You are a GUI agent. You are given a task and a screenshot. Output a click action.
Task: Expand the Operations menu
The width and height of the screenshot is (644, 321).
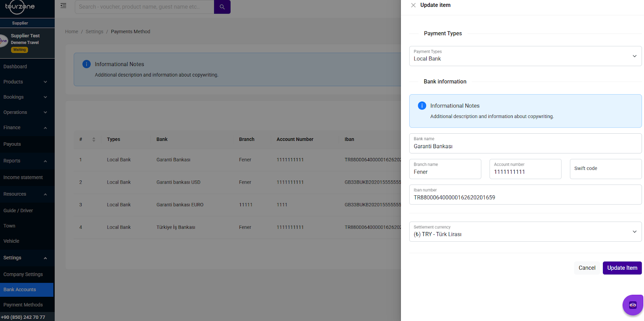pos(27,112)
